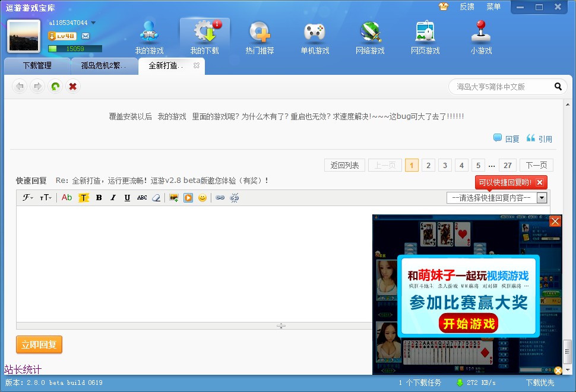Click 下载优先 in status bar
Viewport: 576px width, 392px height.
(x=540, y=383)
